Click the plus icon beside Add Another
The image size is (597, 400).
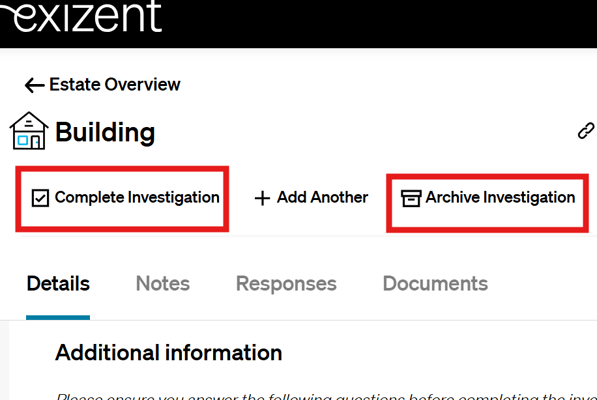(262, 198)
